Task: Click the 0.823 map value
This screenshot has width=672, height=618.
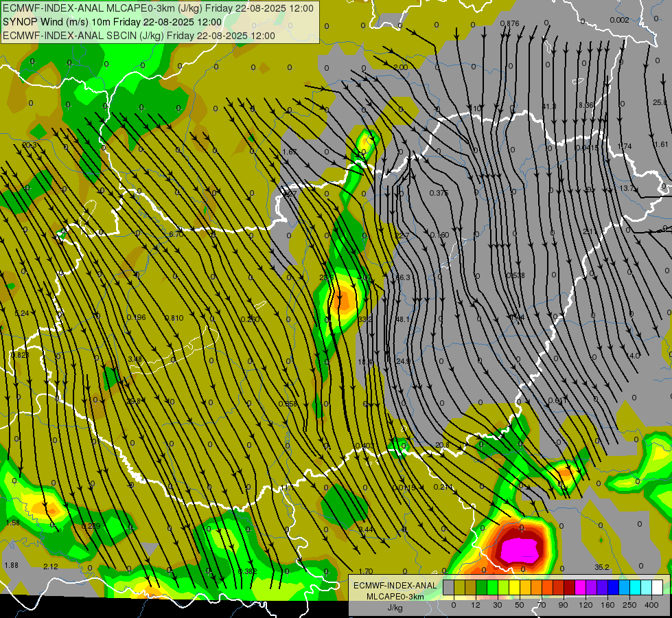Action: (x=20, y=355)
